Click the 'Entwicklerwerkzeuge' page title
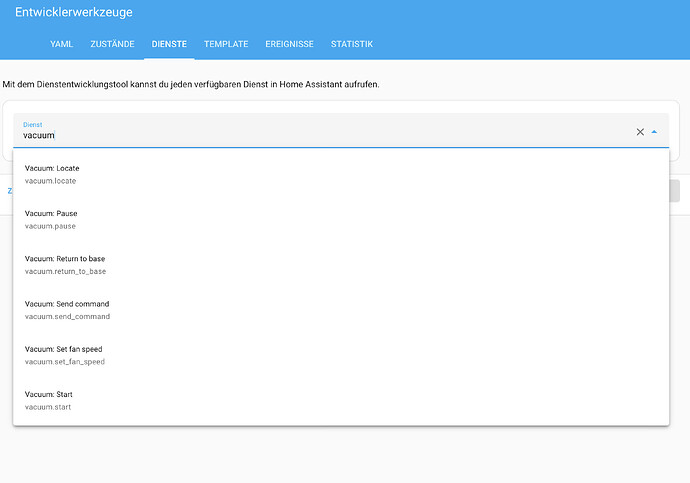Image resolution: width=690 pixels, height=483 pixels. tap(73, 12)
